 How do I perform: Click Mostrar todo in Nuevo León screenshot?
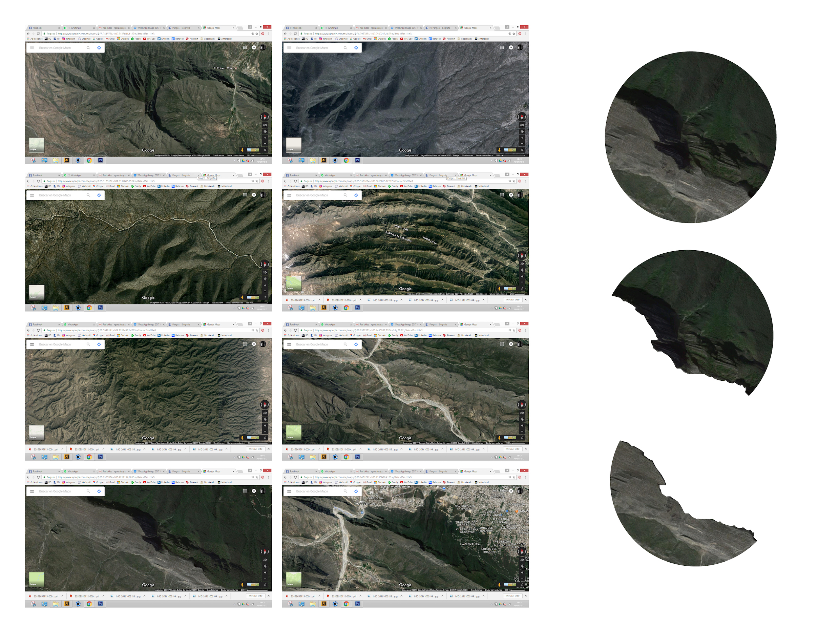click(513, 300)
